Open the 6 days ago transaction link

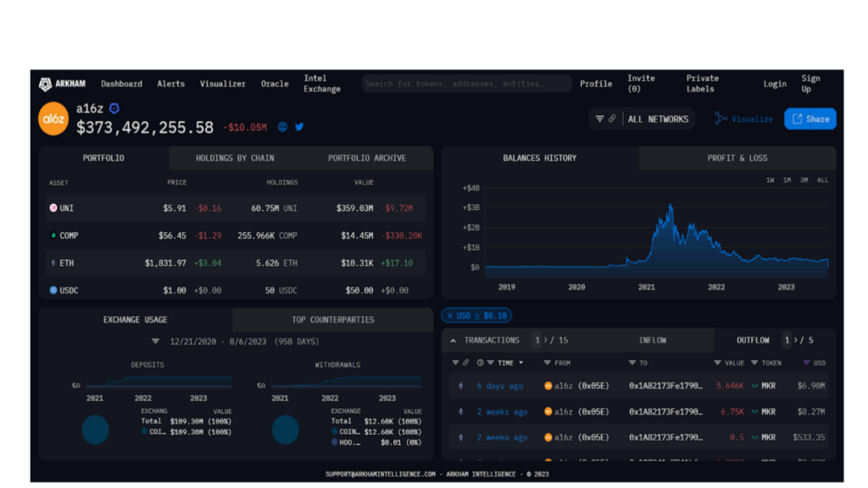pyautogui.click(x=499, y=385)
